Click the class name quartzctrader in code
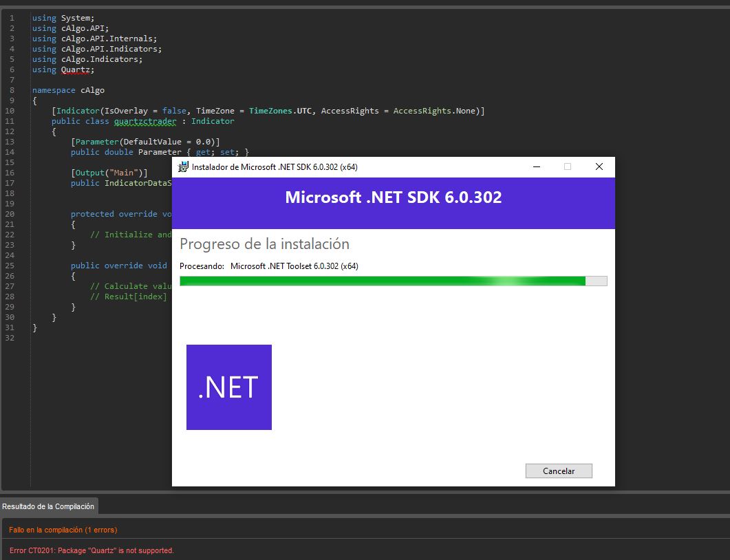This screenshot has height=560, width=730. point(145,121)
